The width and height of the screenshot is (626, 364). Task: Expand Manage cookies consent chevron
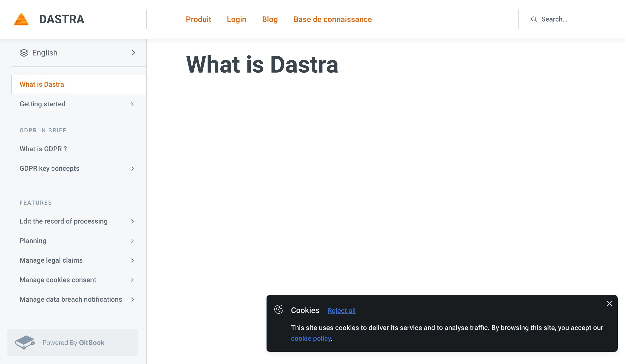[x=132, y=280]
